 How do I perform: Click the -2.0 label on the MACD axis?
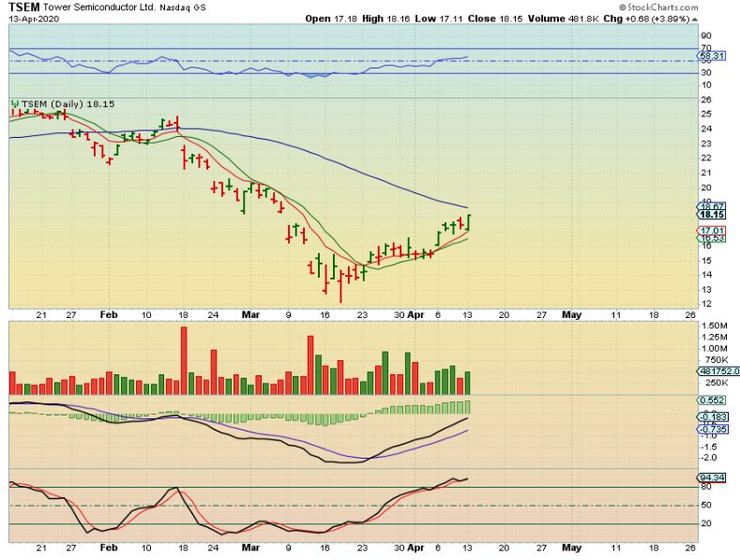710,458
